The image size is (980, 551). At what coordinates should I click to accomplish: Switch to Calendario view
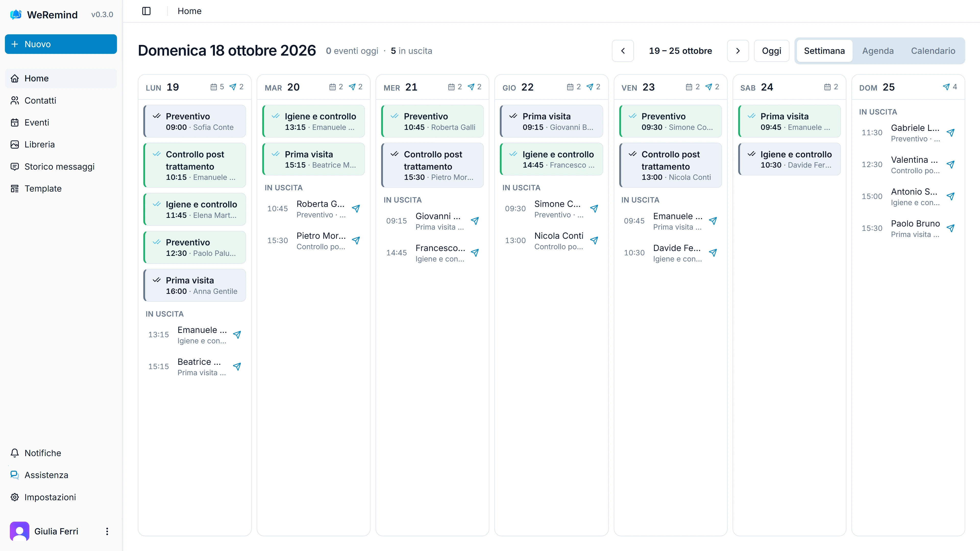pyautogui.click(x=933, y=51)
